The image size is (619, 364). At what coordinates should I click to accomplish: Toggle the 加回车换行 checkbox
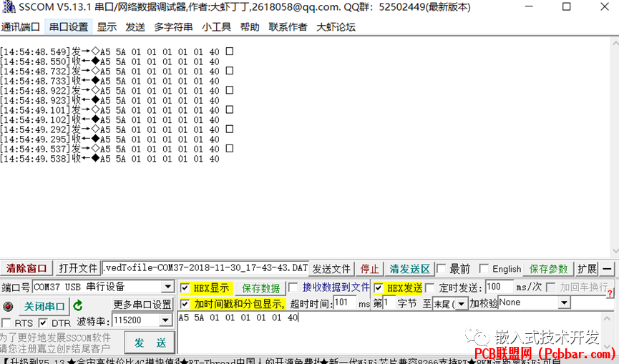point(551,287)
